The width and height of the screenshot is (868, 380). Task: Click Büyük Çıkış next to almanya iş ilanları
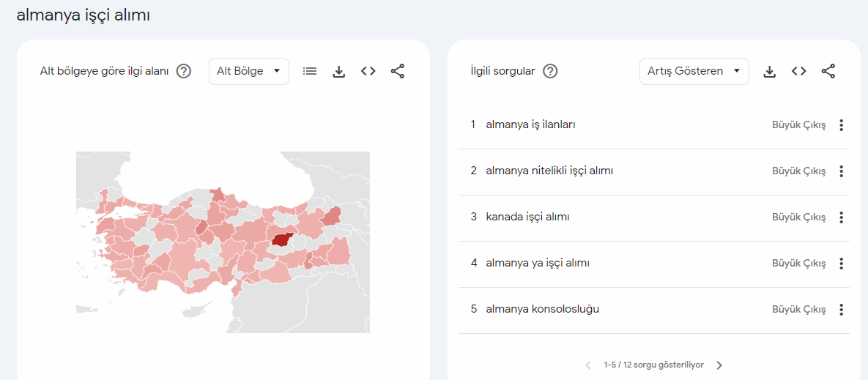coord(799,125)
